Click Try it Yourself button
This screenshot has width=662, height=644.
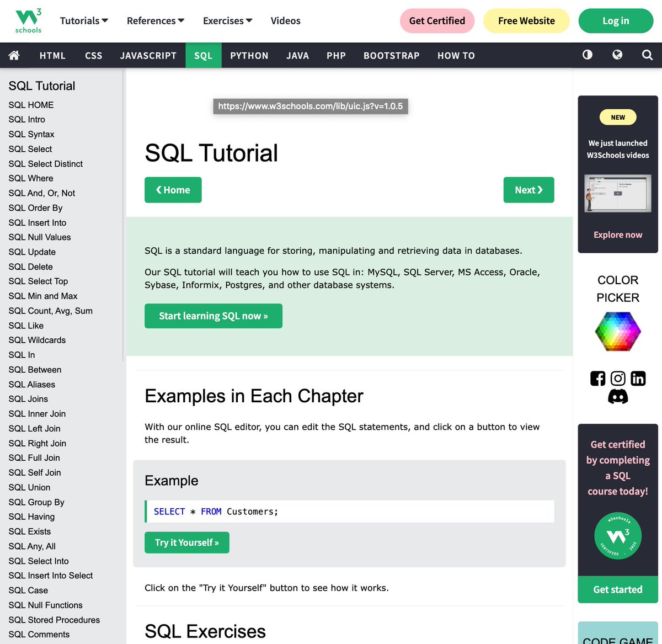187,542
